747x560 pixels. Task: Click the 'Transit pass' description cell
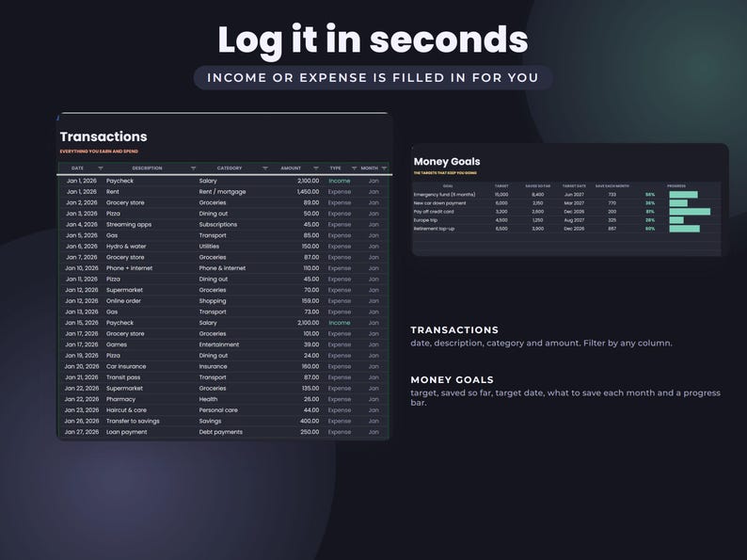pyautogui.click(x=123, y=377)
